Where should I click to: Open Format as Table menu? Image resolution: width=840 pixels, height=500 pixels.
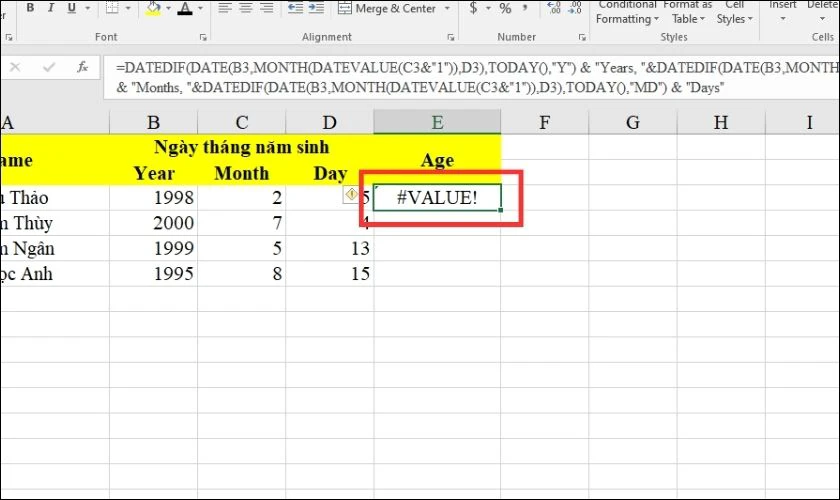click(x=688, y=12)
